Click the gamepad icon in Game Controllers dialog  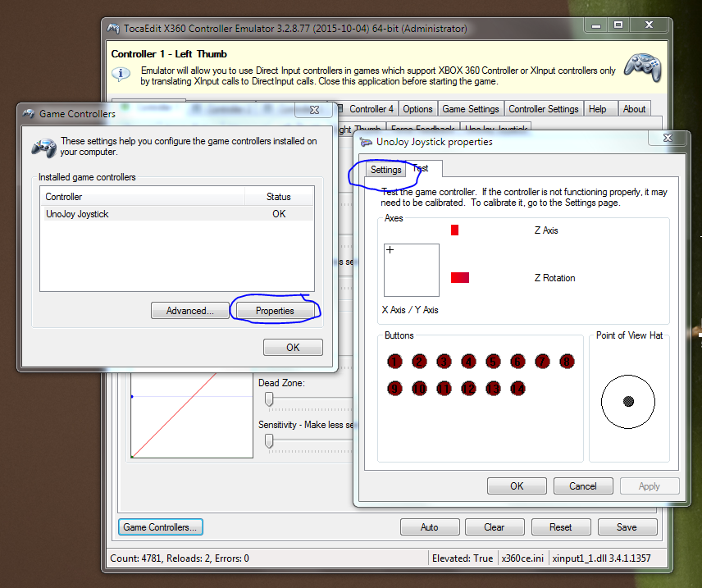point(44,148)
